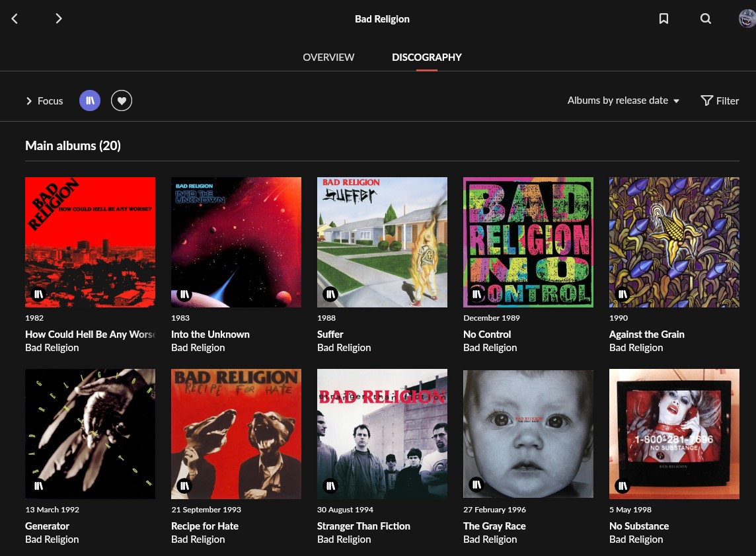Screen dimensions: 756x556
Task: Open No Substance album cover
Action: click(674, 434)
